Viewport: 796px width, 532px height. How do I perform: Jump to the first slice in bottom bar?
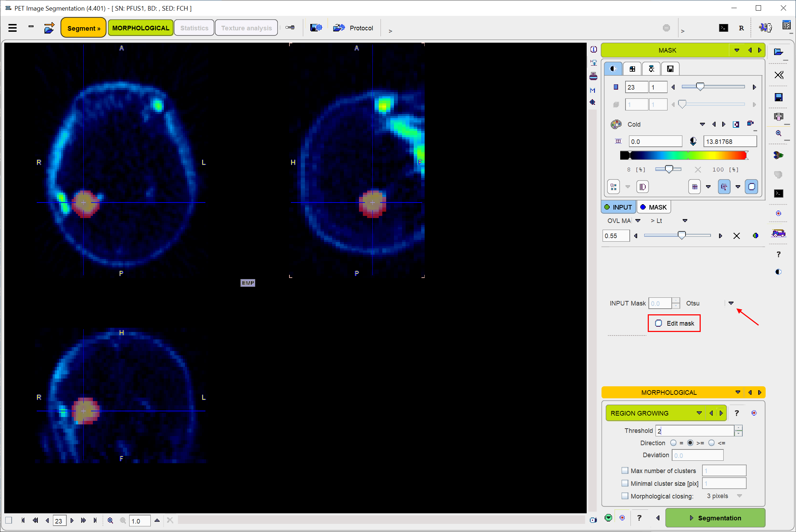(x=23, y=520)
